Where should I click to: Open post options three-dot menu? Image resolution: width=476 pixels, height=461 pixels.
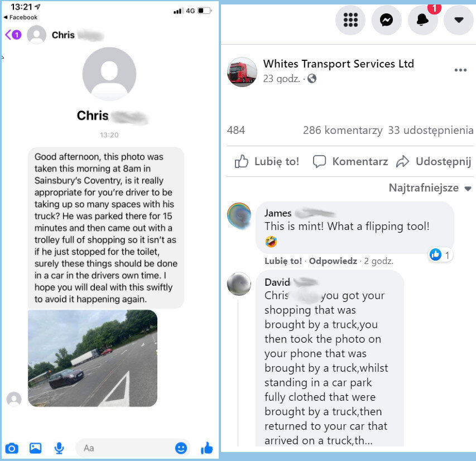click(460, 70)
